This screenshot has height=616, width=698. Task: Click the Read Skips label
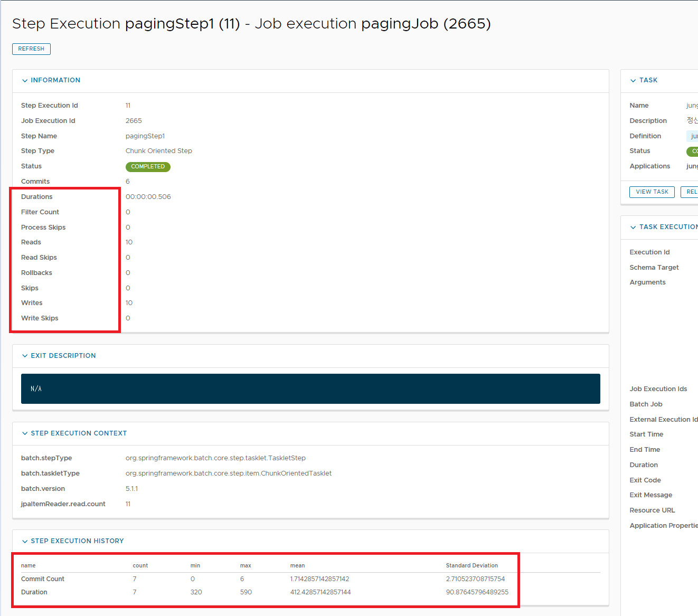pyautogui.click(x=39, y=258)
